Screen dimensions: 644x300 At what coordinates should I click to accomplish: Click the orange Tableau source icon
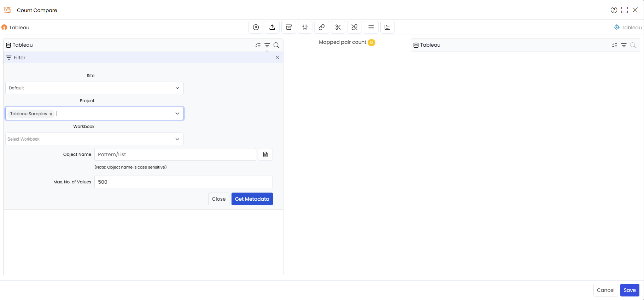click(x=4, y=28)
